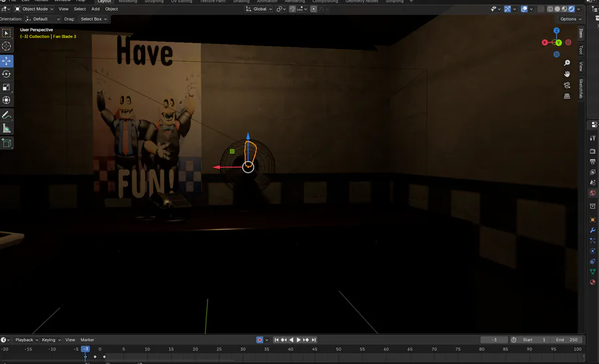The width and height of the screenshot is (599, 364).
Task: Open the timeline Keying dropdown
Action: click(x=51, y=339)
